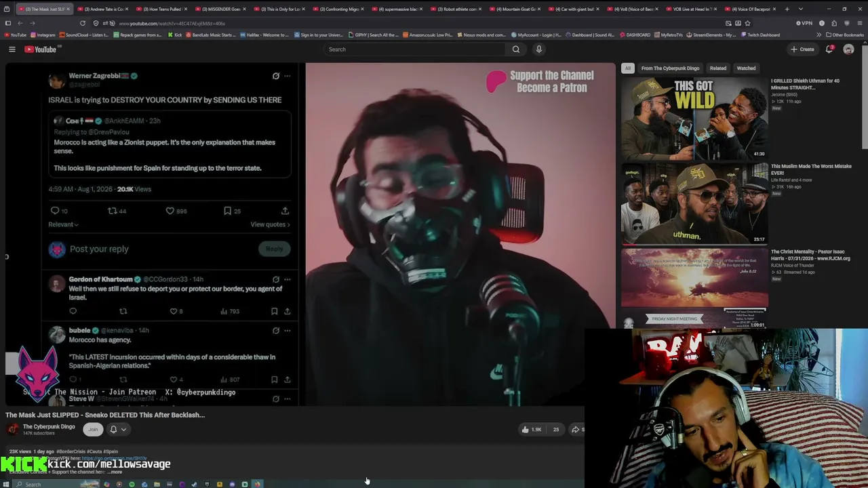Screen dimensions: 868x488
Task: Open the new tab plus button
Action: point(787,9)
